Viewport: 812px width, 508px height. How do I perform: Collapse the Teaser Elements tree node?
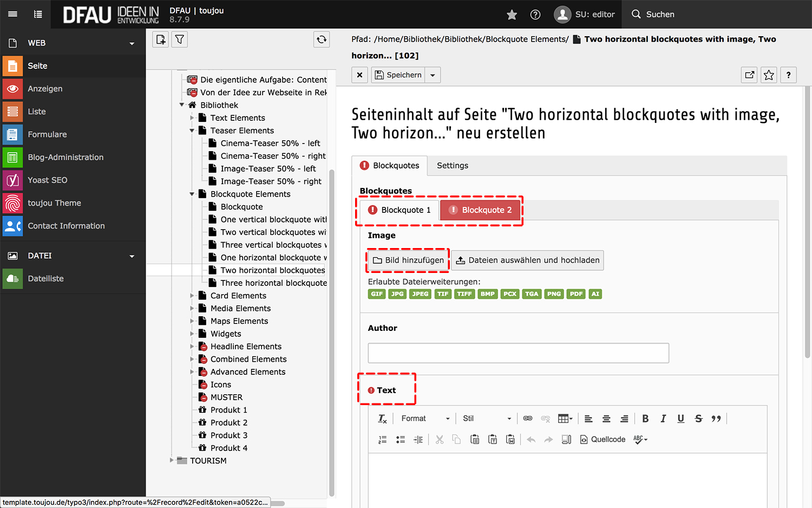(192, 131)
